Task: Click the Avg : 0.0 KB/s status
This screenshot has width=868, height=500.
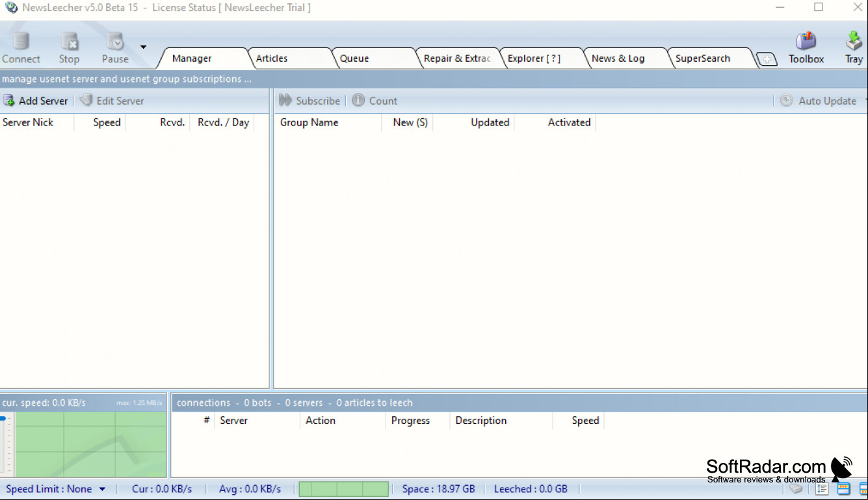Action: (250, 489)
